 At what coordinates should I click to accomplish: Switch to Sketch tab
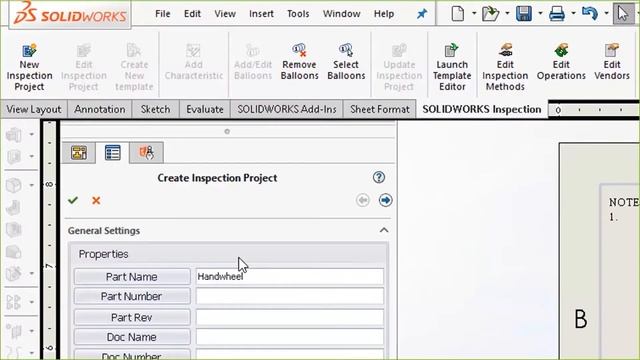[x=155, y=109]
